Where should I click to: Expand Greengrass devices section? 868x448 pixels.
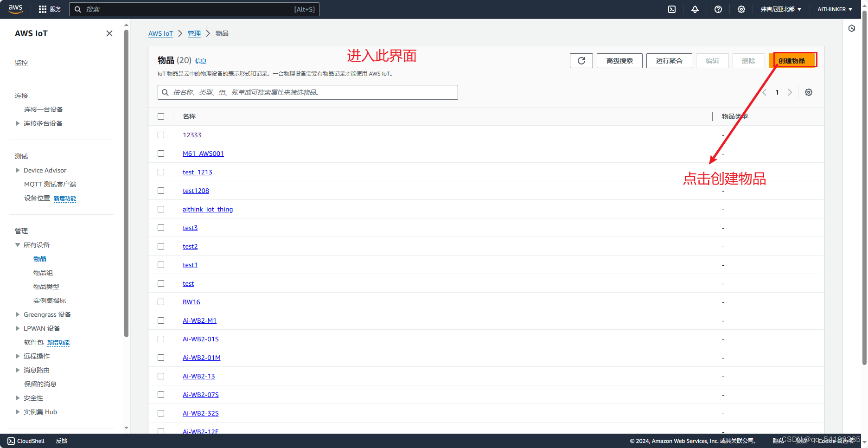click(x=18, y=314)
